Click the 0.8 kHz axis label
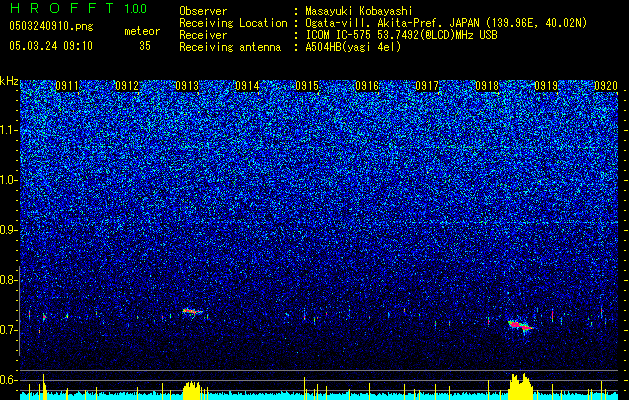 point(7,280)
